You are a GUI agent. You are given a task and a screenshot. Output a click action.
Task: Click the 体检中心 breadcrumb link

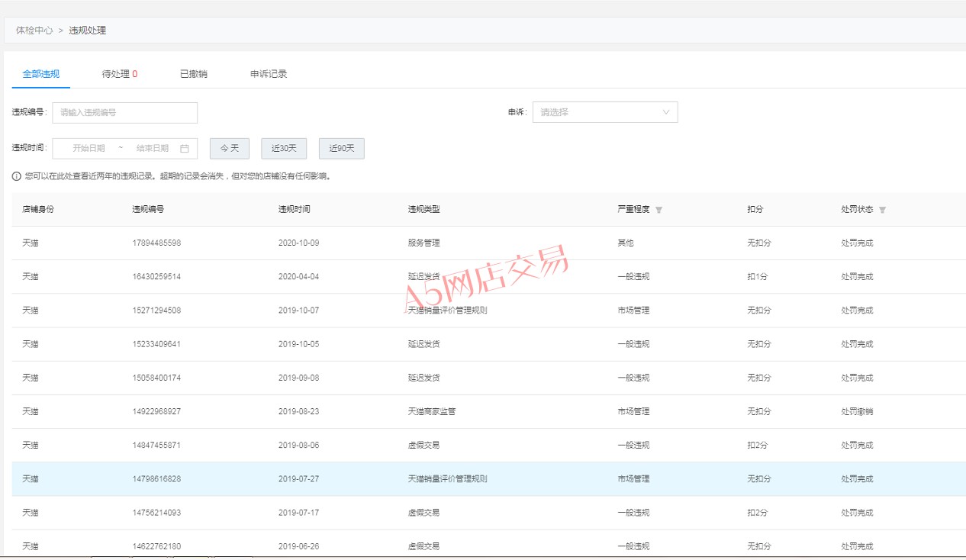(34, 31)
